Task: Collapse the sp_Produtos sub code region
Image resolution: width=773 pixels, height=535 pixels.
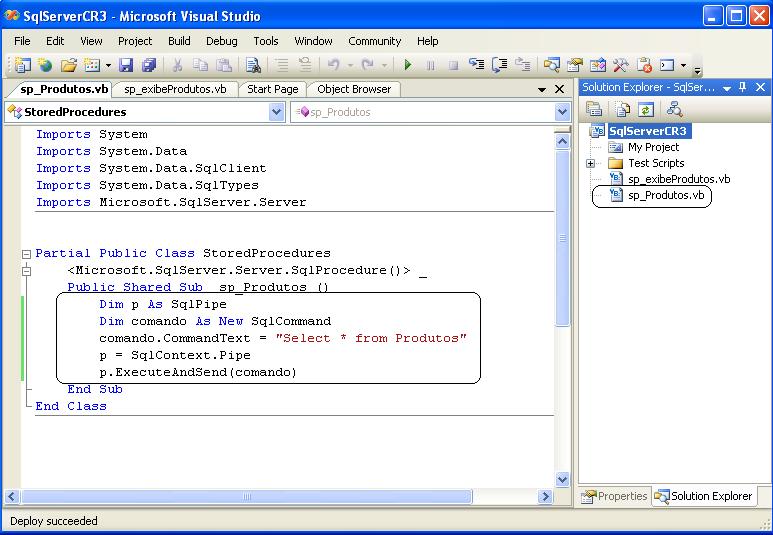Action: (27, 271)
